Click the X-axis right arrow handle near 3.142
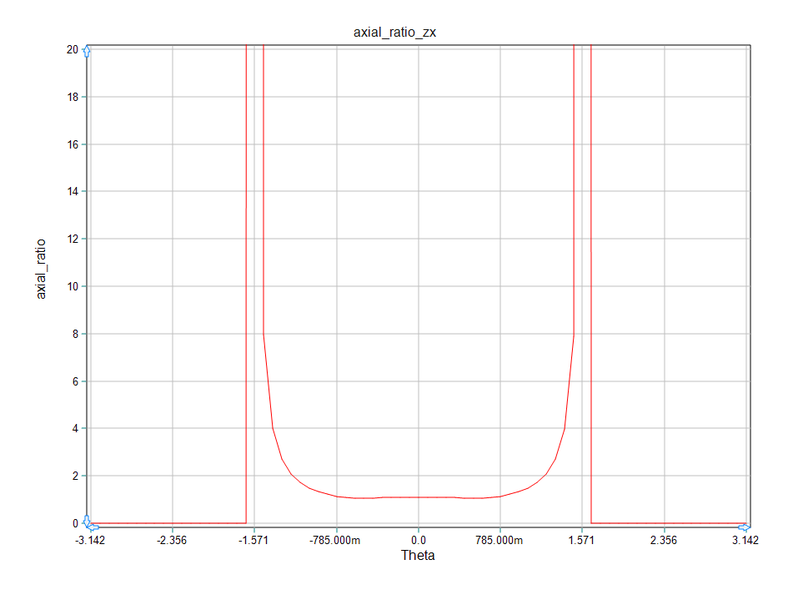Viewport: 793px width, 600px height. point(744,528)
